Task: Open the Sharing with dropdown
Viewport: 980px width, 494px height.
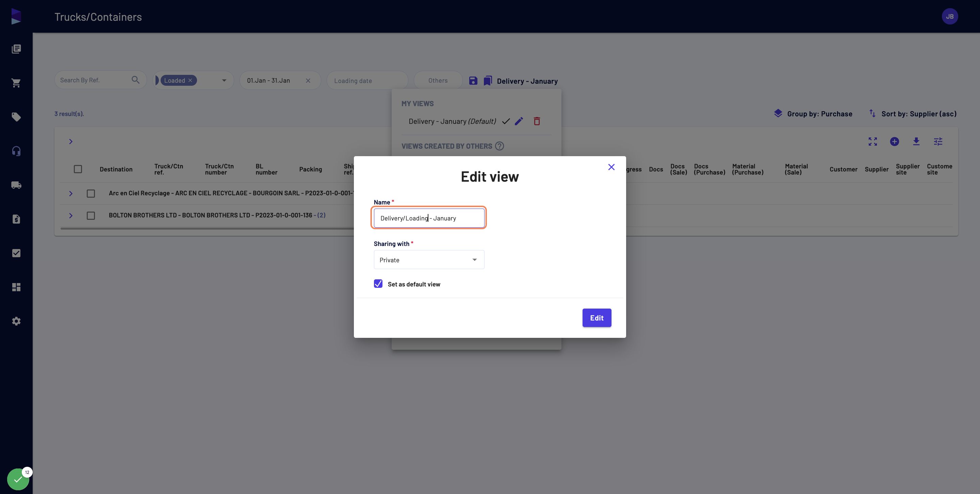Action: (x=429, y=260)
